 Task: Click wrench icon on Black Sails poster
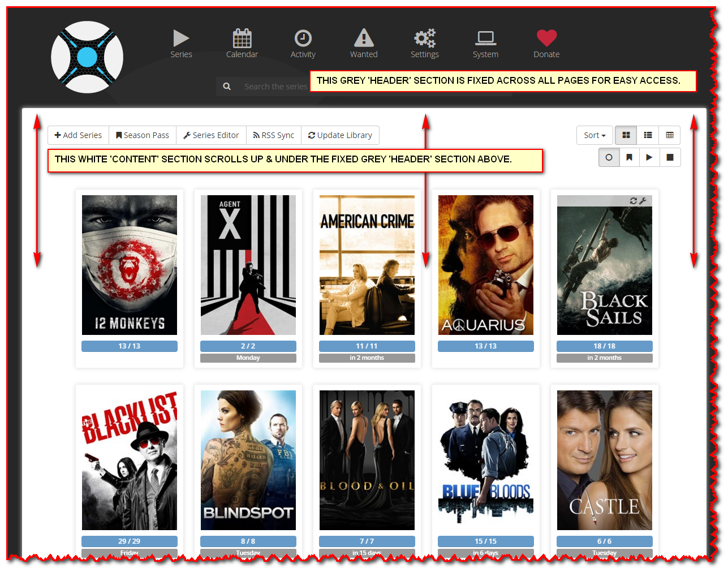pos(643,201)
